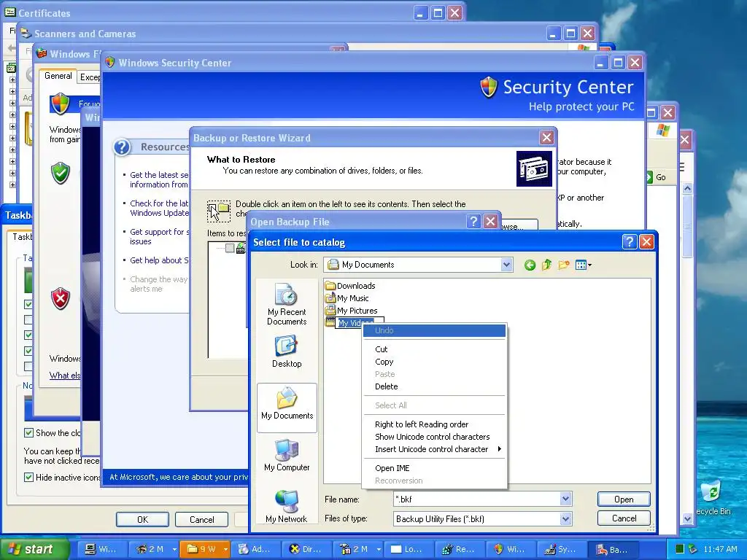Click Resources question mark icon in Security Center
The height and width of the screenshot is (560, 747).
[x=122, y=147]
